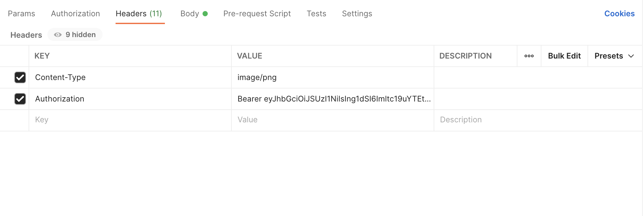Disable the Content-Type header checkbox
This screenshot has width=644, height=216.
20,77
